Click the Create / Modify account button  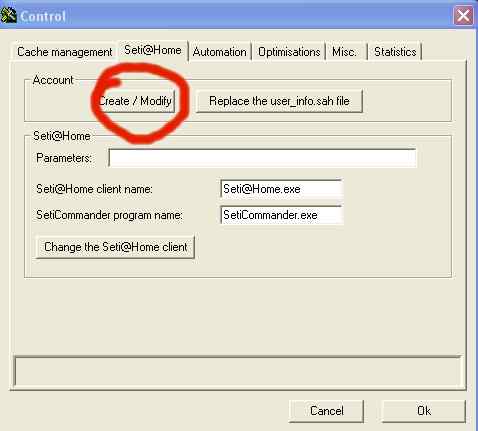(x=135, y=101)
